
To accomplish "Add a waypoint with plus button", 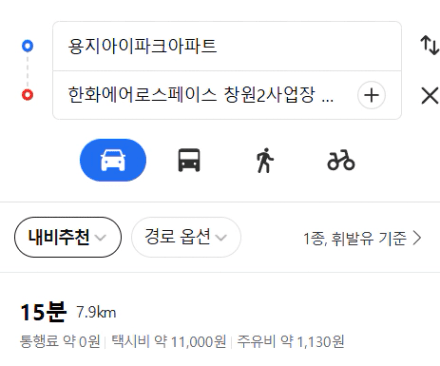I will coord(371,95).
